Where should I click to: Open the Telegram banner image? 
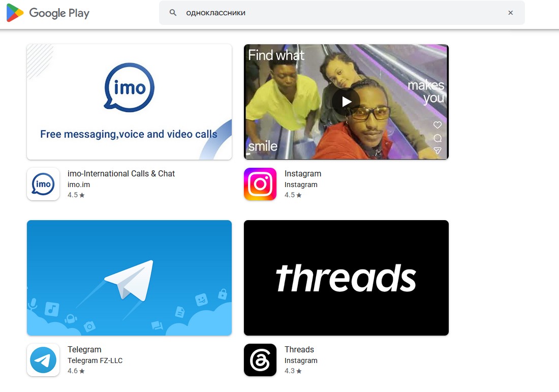click(x=130, y=278)
